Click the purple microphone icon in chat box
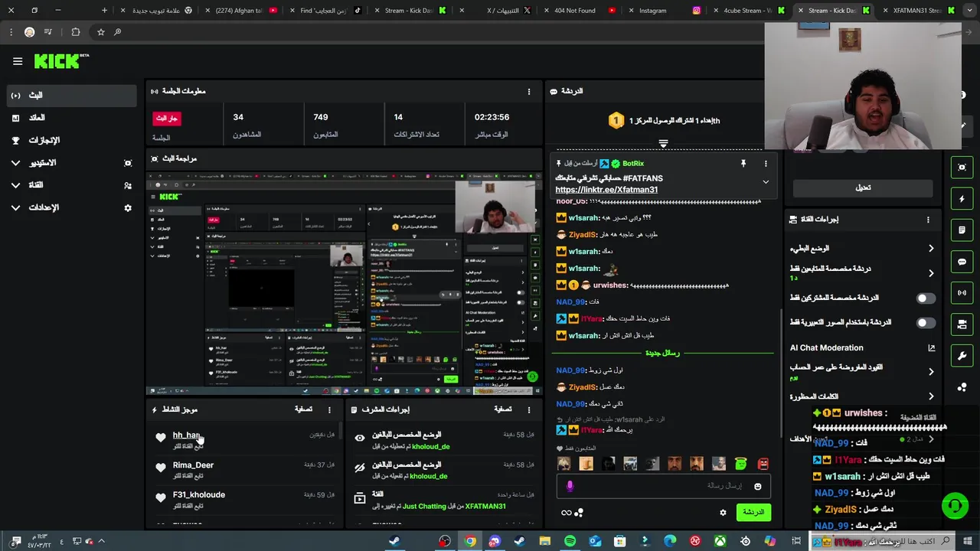Viewport: 980px width, 551px height. click(x=570, y=486)
